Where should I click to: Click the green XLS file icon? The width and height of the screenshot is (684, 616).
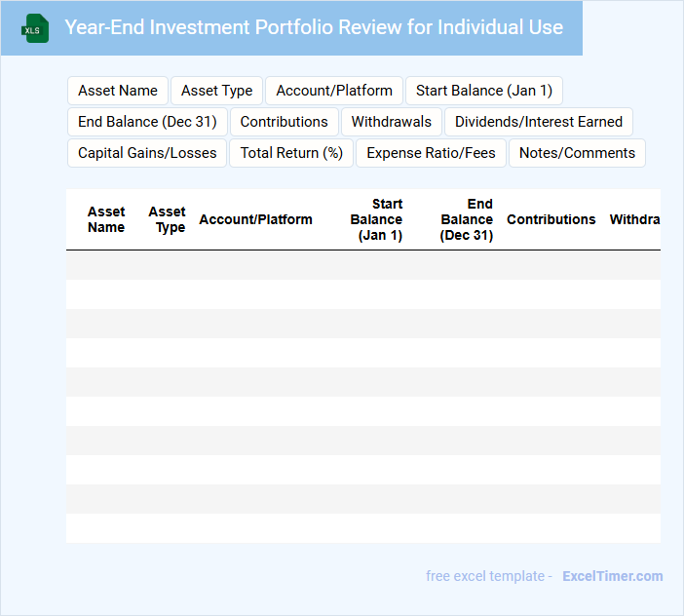click(x=35, y=28)
